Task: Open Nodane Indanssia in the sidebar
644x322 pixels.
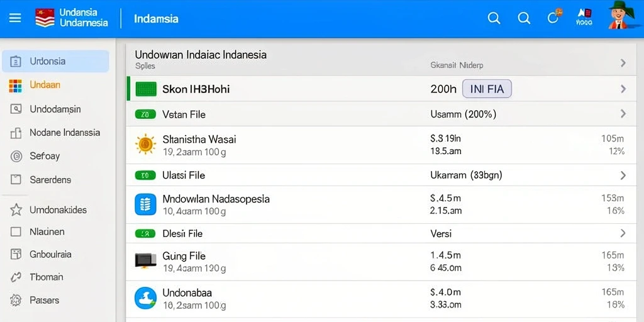Action: click(x=65, y=133)
